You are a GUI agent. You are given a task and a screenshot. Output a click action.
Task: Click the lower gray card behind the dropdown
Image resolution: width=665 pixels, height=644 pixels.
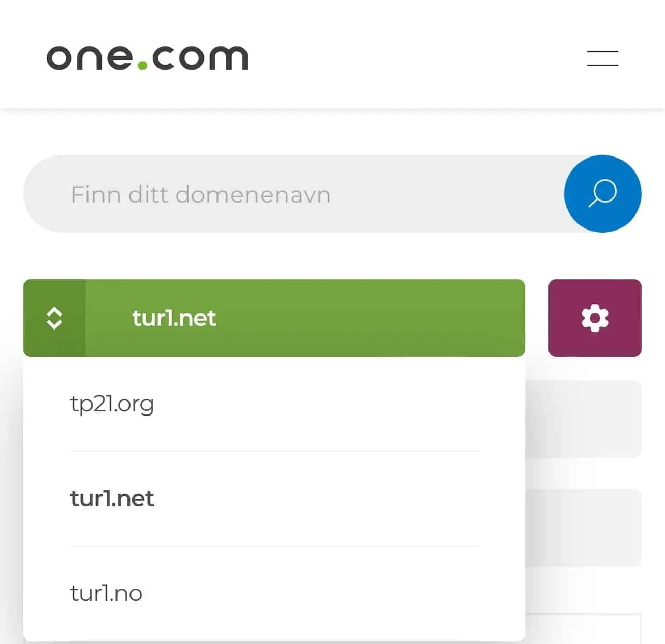click(583, 527)
